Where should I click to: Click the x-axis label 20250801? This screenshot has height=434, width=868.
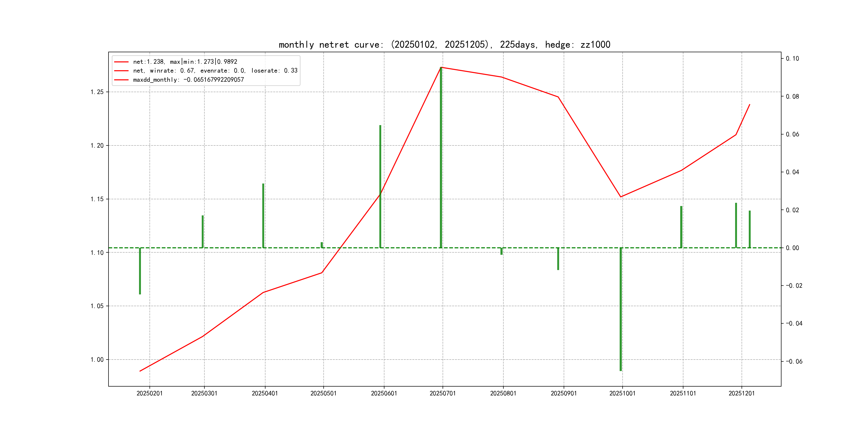click(x=503, y=394)
